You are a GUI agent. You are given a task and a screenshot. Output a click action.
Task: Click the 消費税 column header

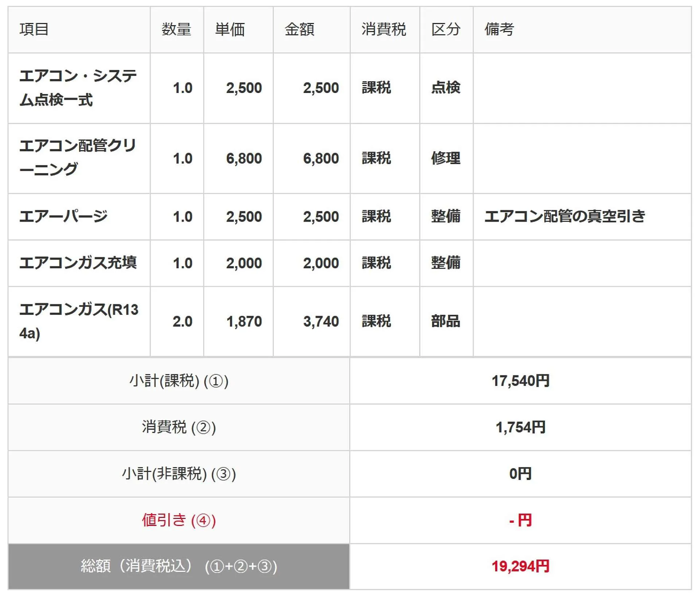pyautogui.click(x=384, y=29)
